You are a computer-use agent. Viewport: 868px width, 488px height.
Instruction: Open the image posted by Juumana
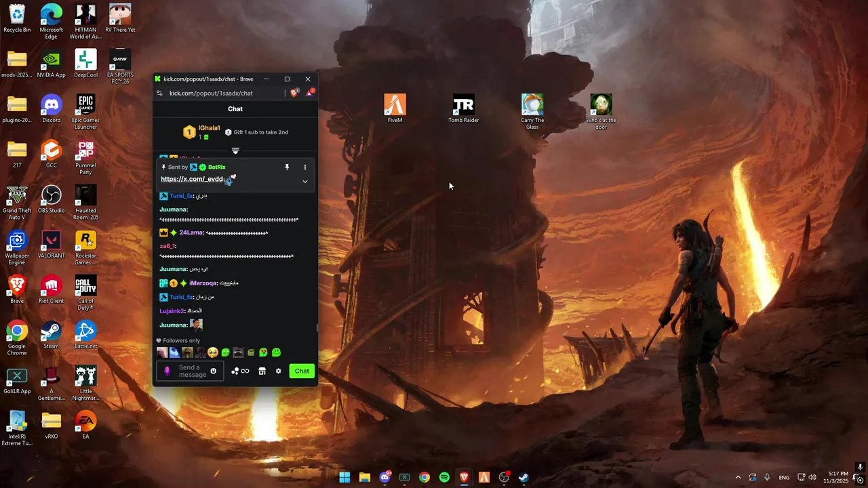[x=196, y=325]
